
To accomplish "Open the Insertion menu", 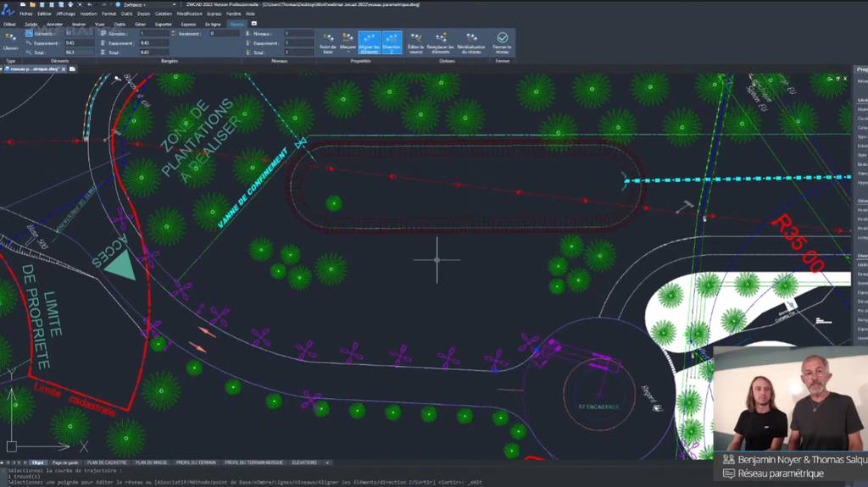I will coord(88,14).
